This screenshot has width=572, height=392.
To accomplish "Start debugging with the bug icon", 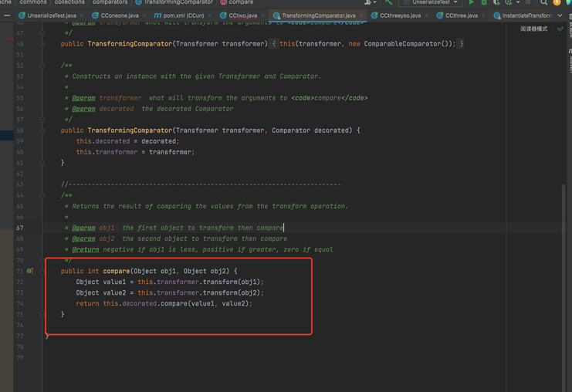I will click(484, 2).
